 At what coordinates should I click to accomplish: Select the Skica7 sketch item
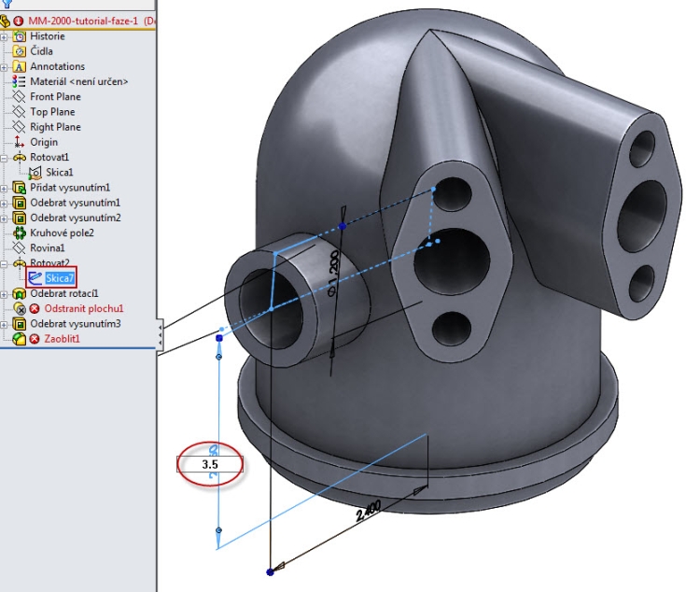click(58, 278)
